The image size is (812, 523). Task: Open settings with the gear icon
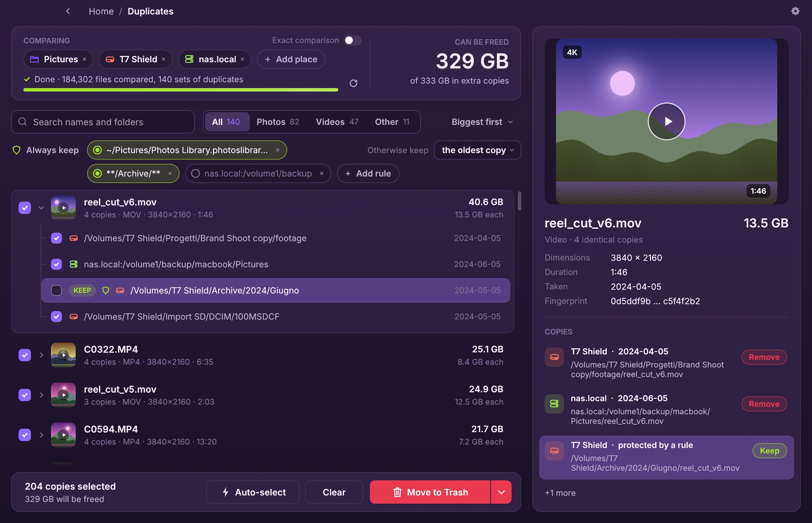pos(795,11)
